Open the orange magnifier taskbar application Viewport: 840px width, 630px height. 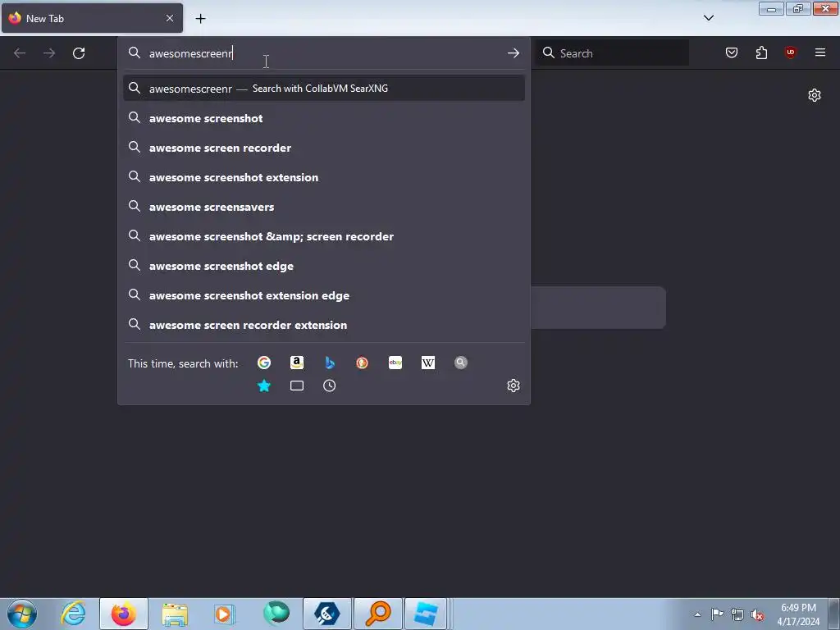point(378,614)
